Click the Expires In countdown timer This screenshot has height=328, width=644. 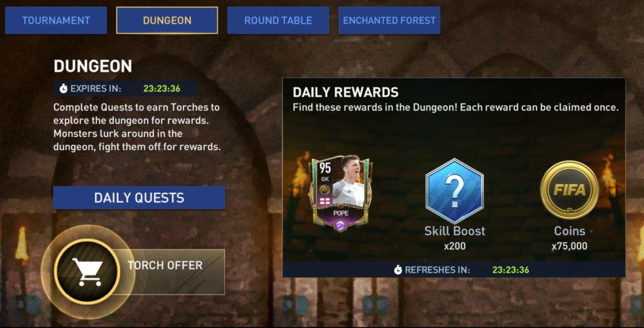162,89
